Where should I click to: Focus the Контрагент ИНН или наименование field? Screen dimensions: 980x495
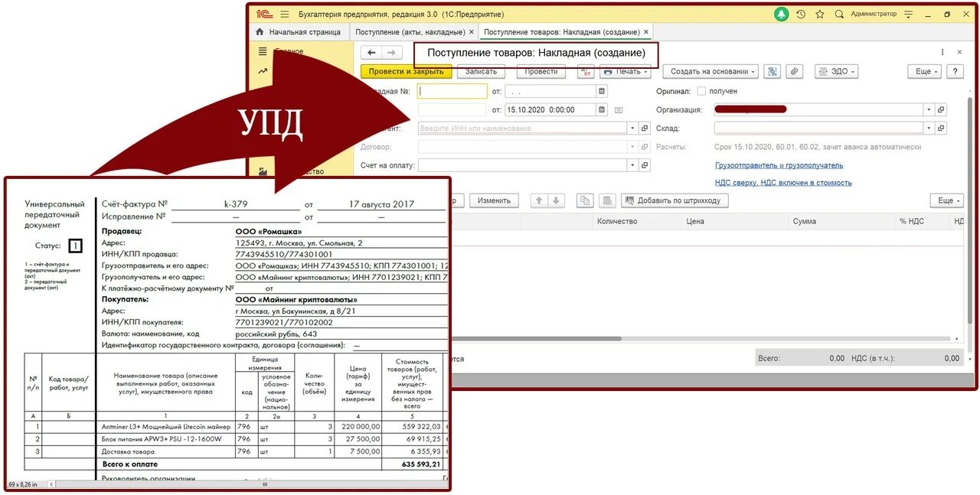coord(523,129)
